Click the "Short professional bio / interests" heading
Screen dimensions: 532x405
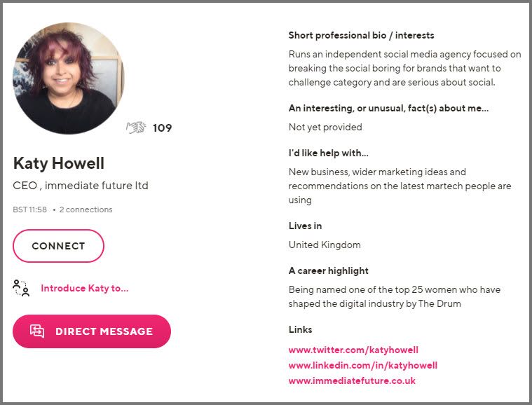click(x=362, y=35)
